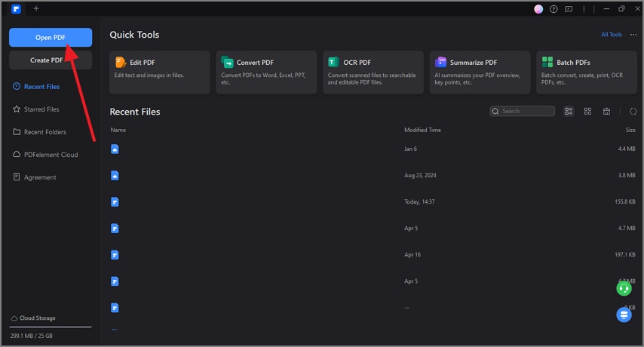Open the help question mark icon
This screenshot has width=644, height=347.
(x=554, y=9)
